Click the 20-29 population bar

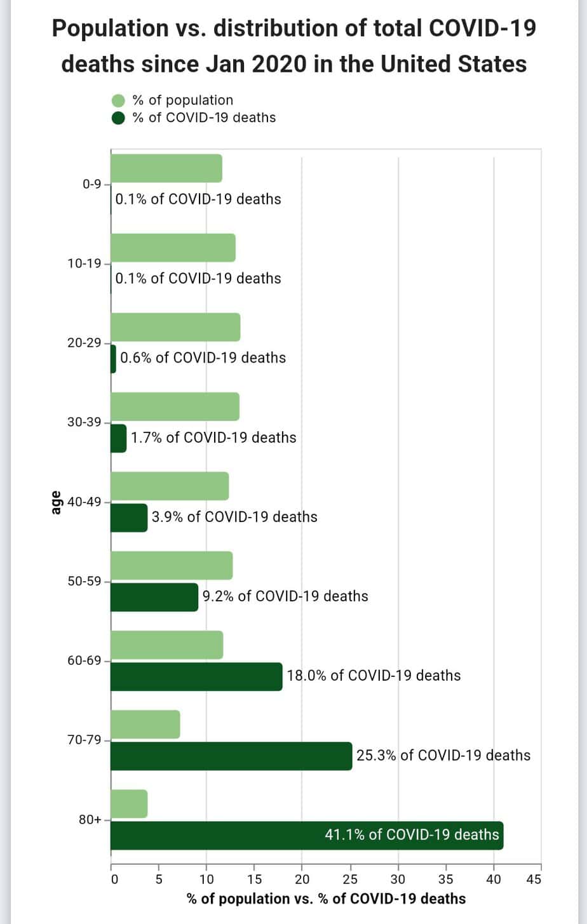point(175,327)
